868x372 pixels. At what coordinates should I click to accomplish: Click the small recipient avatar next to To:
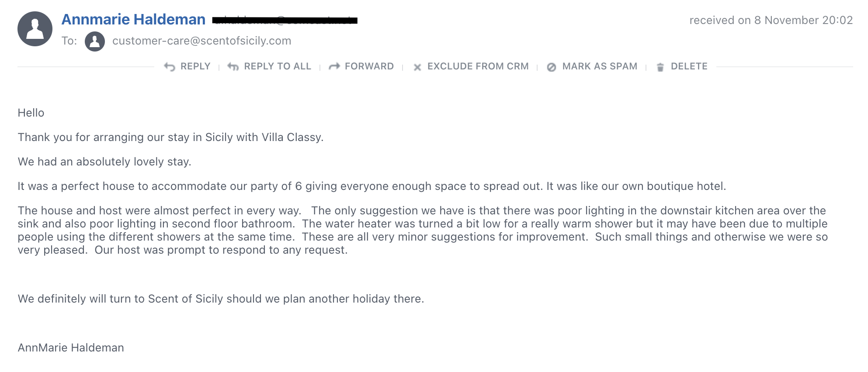coord(95,41)
